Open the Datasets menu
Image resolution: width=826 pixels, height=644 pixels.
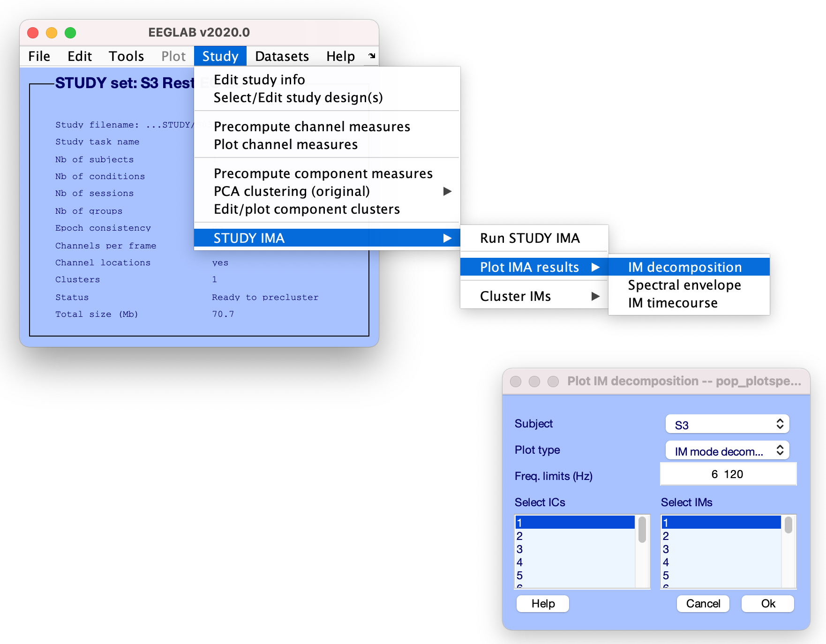[282, 56]
